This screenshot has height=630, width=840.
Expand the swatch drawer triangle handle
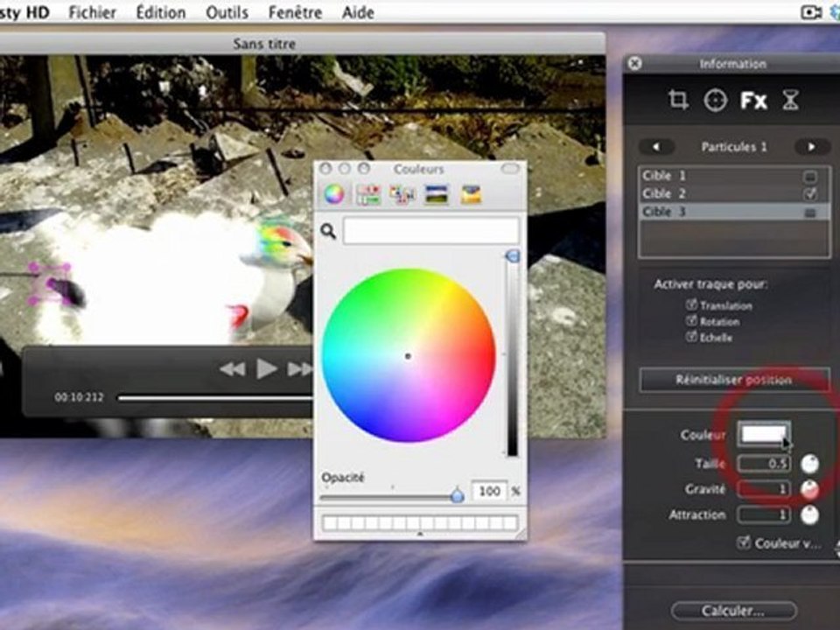click(x=420, y=534)
